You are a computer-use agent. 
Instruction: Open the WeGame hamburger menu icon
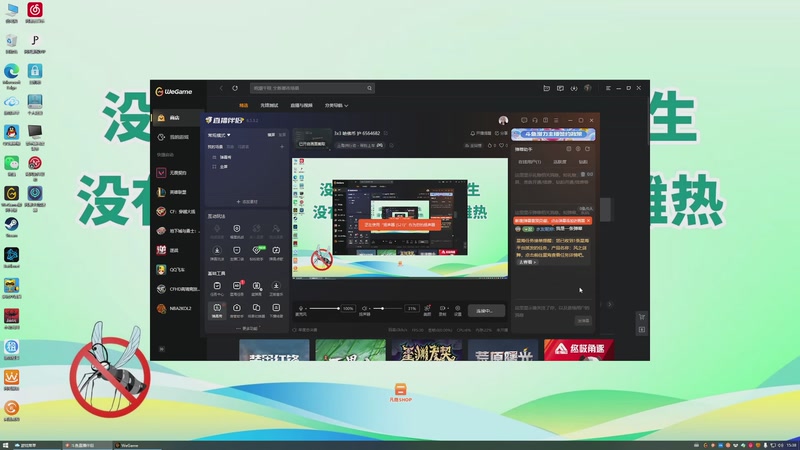click(608, 88)
